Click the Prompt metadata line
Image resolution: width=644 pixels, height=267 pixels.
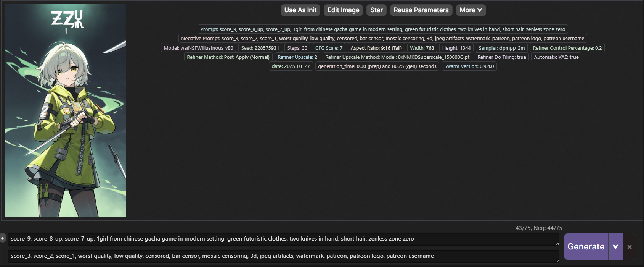383,29
